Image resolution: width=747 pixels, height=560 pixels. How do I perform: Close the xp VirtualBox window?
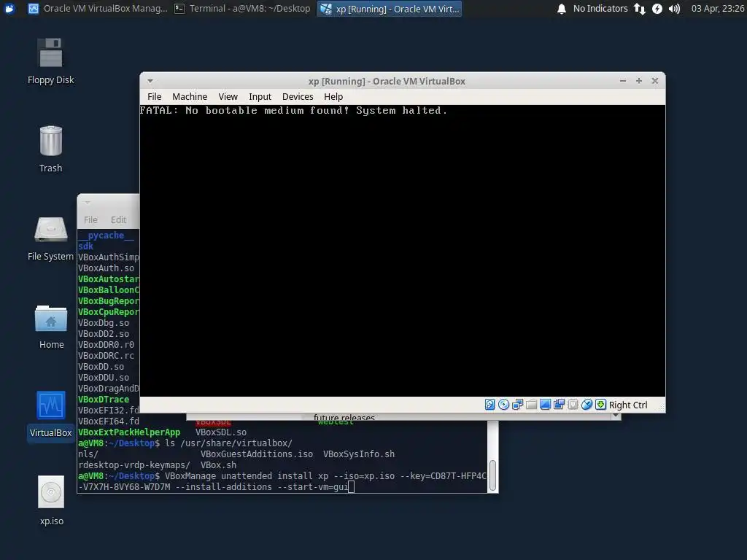pos(655,81)
